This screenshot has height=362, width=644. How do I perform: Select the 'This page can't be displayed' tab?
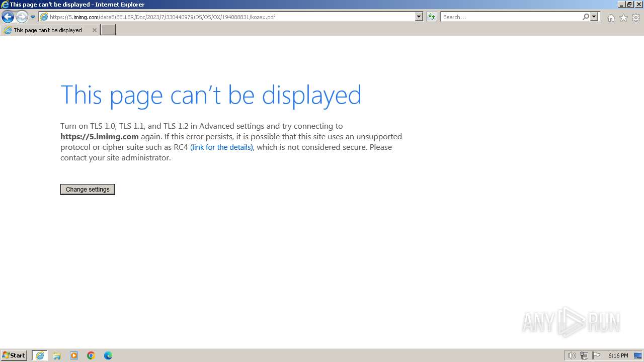click(50, 30)
